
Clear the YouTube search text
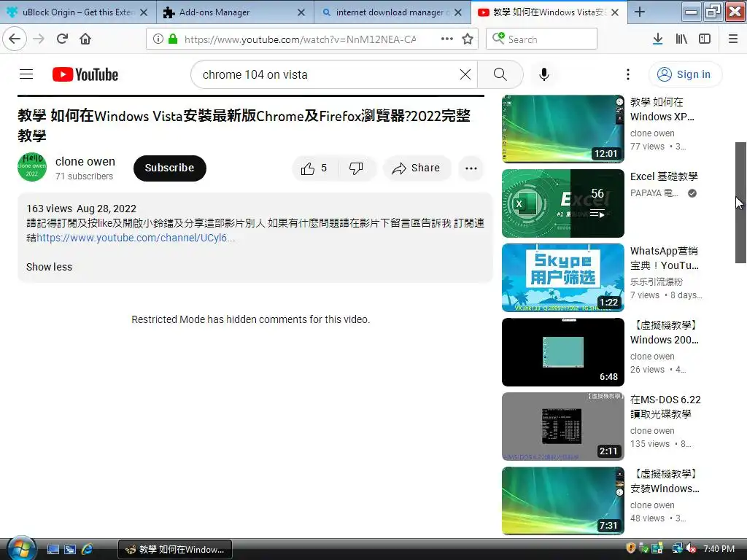(465, 74)
